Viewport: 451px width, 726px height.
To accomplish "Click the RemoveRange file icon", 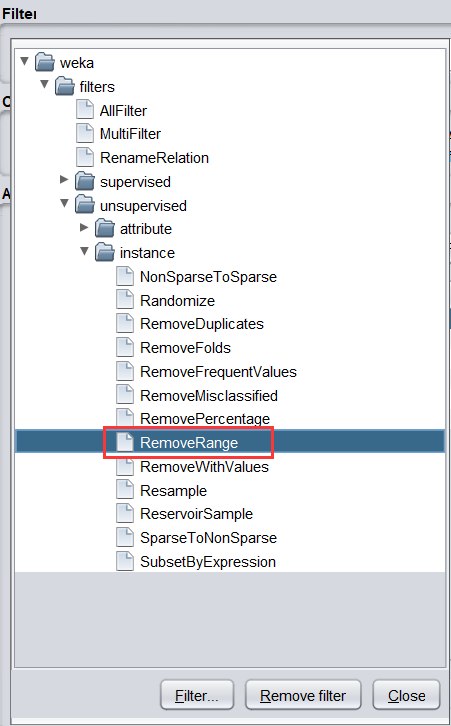I will pos(125,443).
